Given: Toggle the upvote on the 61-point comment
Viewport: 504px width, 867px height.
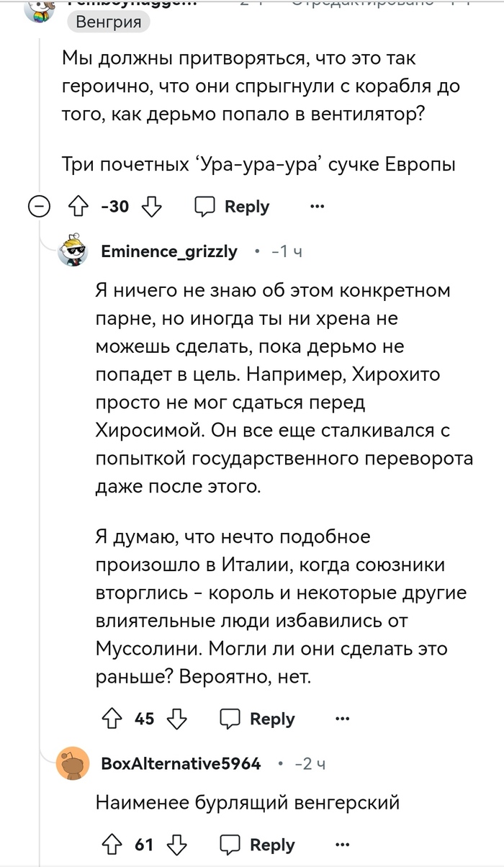Looking at the screenshot, I should click(112, 843).
